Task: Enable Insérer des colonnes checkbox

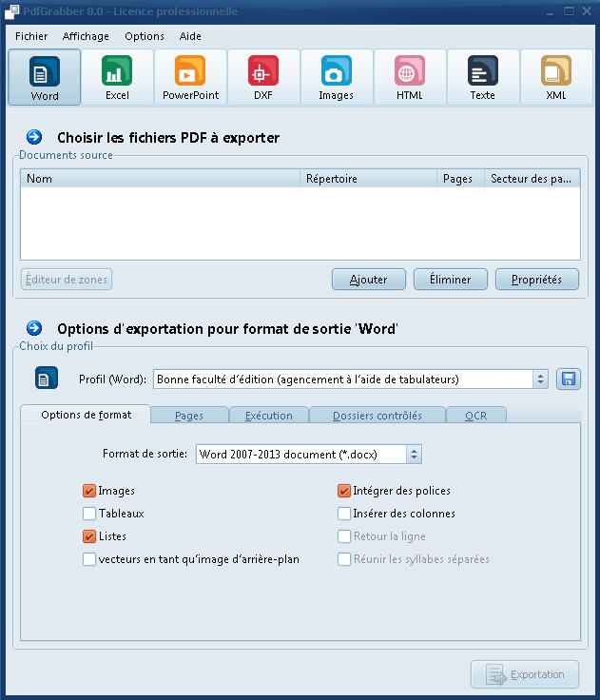Action: pyautogui.click(x=344, y=514)
